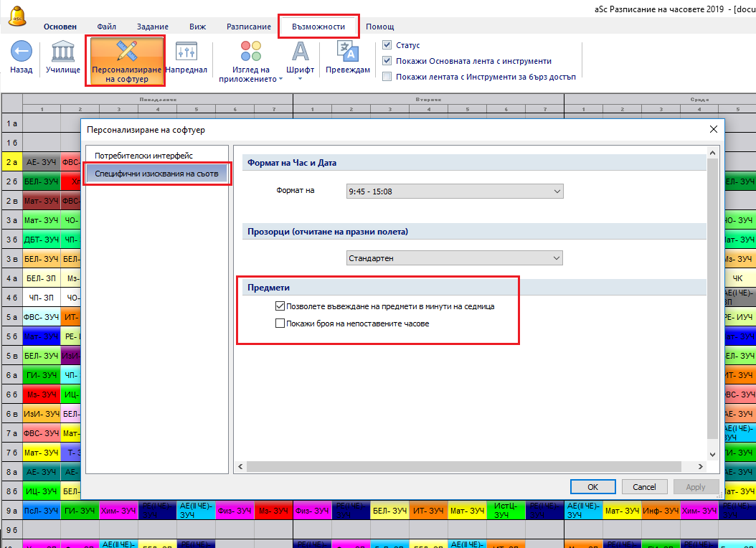Screen dimensions: 756x548
Task: Open the Напреднал sliders icon
Action: [x=186, y=52]
